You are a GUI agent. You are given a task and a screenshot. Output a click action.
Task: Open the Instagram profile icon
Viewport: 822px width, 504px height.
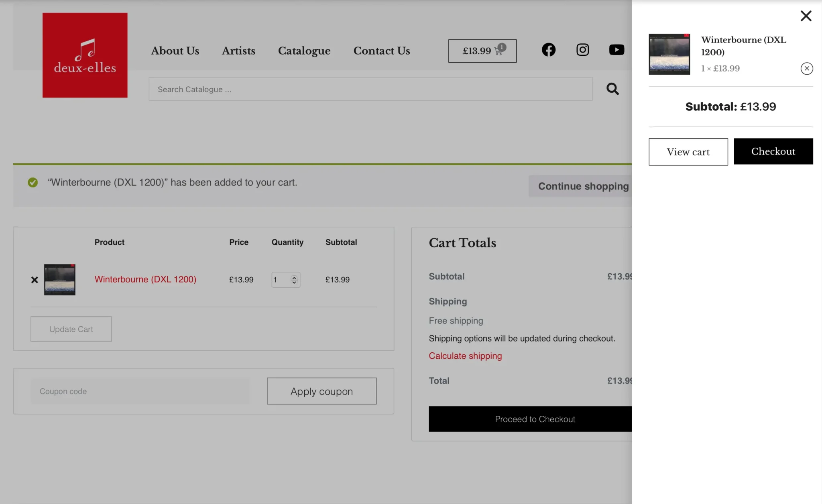(583, 50)
